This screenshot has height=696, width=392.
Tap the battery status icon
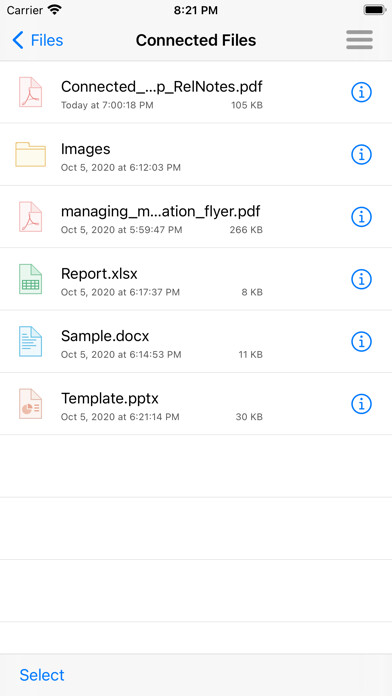[375, 10]
